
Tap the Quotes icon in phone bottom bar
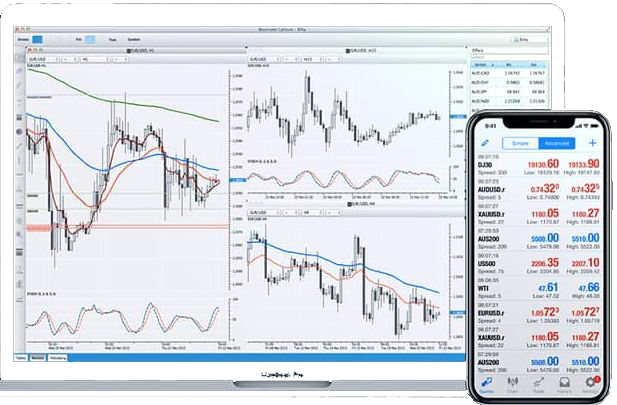[x=487, y=381]
